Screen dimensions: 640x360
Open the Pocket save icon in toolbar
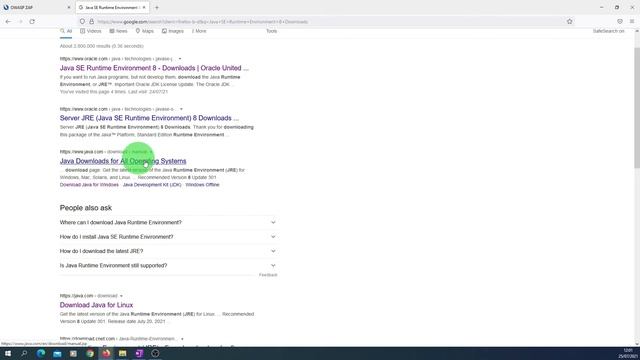point(620,22)
